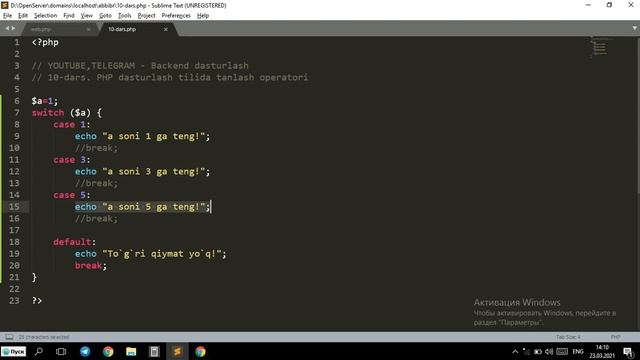This screenshot has width=640, height=360.
Task: Click the 'switch' keyword on line 7
Action: click(x=48, y=113)
